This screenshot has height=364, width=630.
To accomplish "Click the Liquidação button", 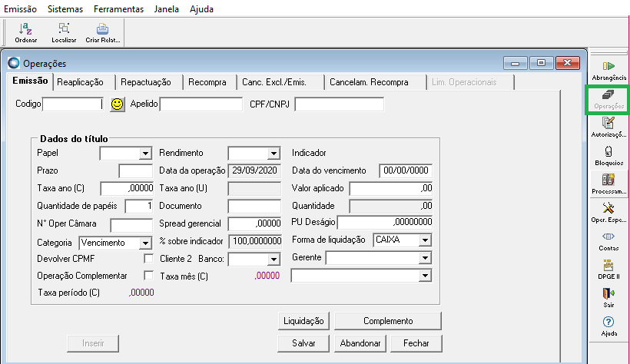I will tap(303, 321).
